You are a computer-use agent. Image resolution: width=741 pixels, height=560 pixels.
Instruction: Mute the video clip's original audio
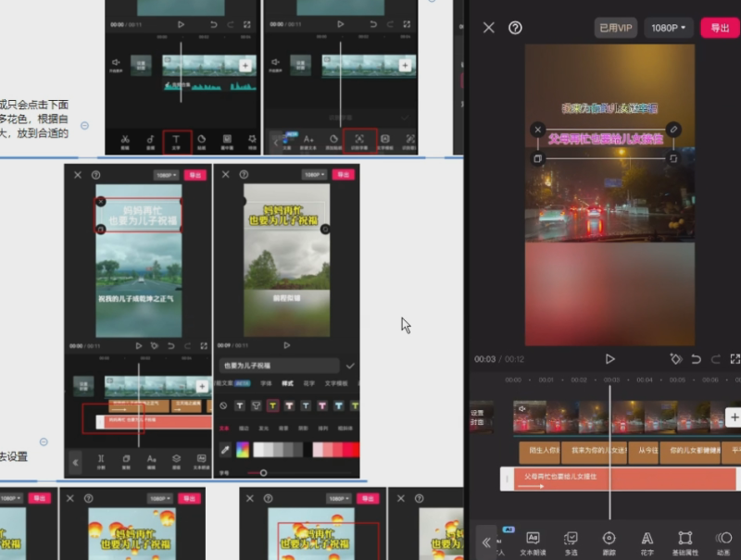click(x=523, y=408)
